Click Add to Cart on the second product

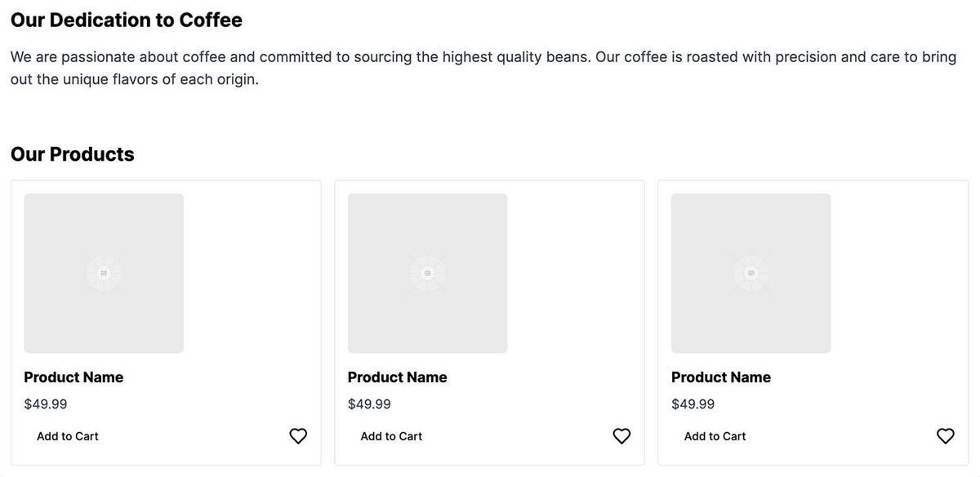click(391, 436)
